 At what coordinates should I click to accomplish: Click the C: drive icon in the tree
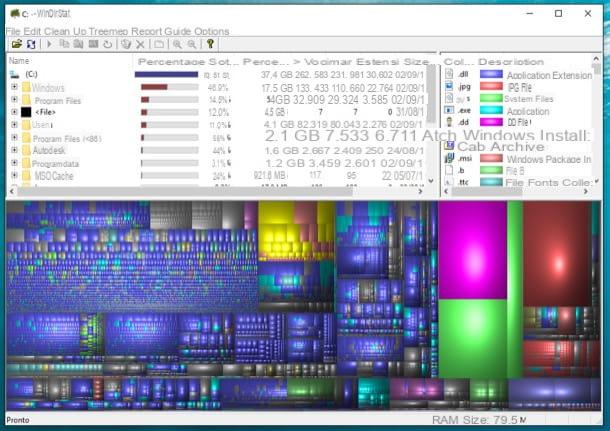[x=15, y=74]
